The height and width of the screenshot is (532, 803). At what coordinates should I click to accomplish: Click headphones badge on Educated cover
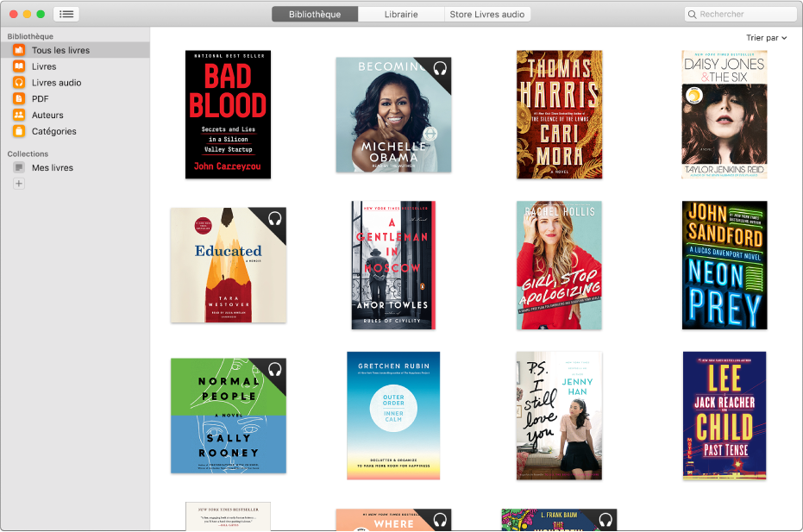pyautogui.click(x=275, y=219)
